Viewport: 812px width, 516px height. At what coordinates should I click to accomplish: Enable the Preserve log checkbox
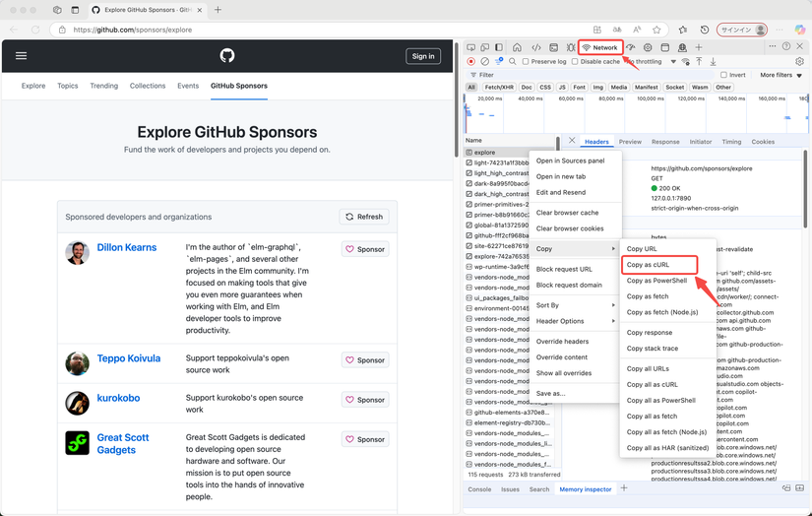coord(526,61)
